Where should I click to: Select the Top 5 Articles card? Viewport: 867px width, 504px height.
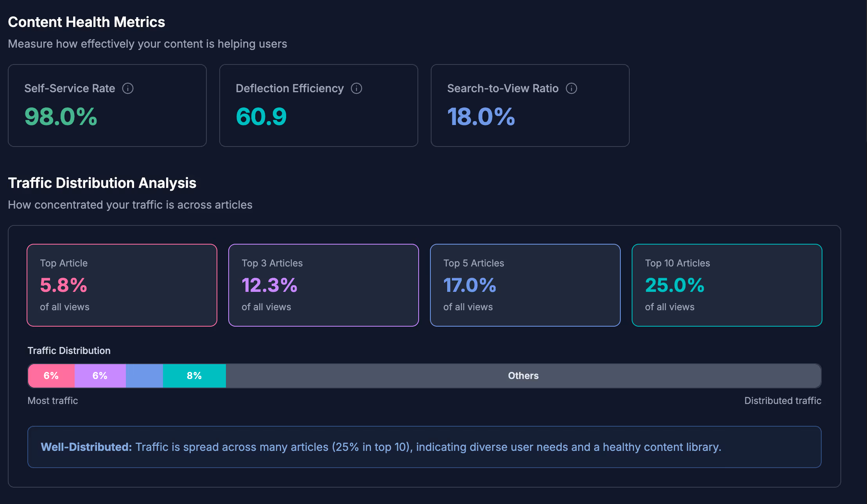pos(525,285)
